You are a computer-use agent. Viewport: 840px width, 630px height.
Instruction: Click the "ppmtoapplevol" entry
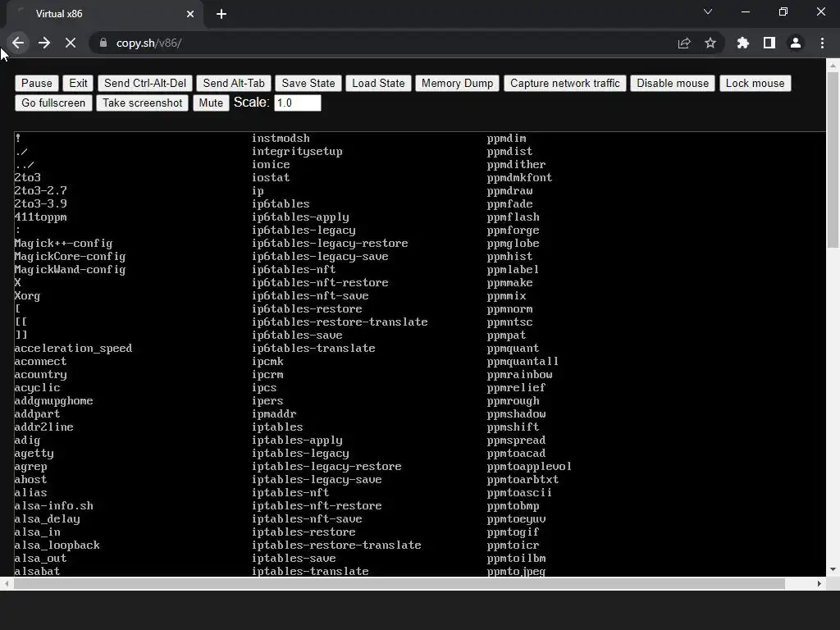(529, 467)
